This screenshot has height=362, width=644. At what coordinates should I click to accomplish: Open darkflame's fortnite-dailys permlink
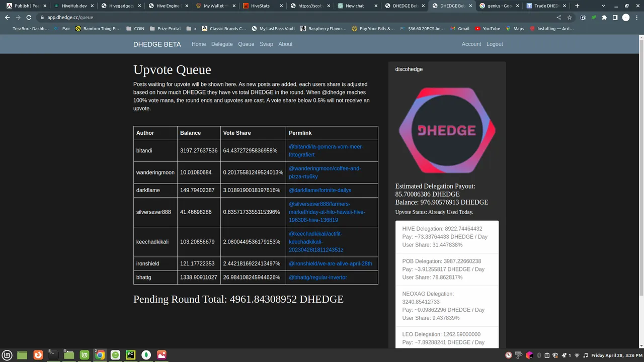click(320, 190)
